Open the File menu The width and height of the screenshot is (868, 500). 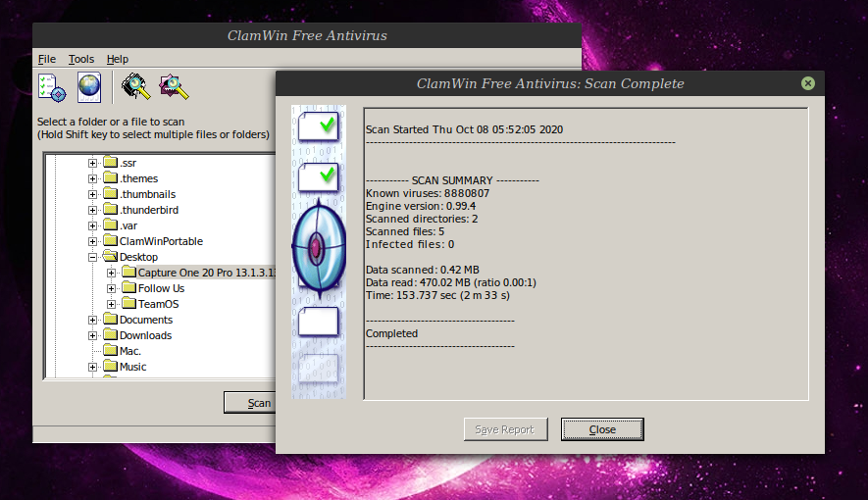[x=46, y=59]
